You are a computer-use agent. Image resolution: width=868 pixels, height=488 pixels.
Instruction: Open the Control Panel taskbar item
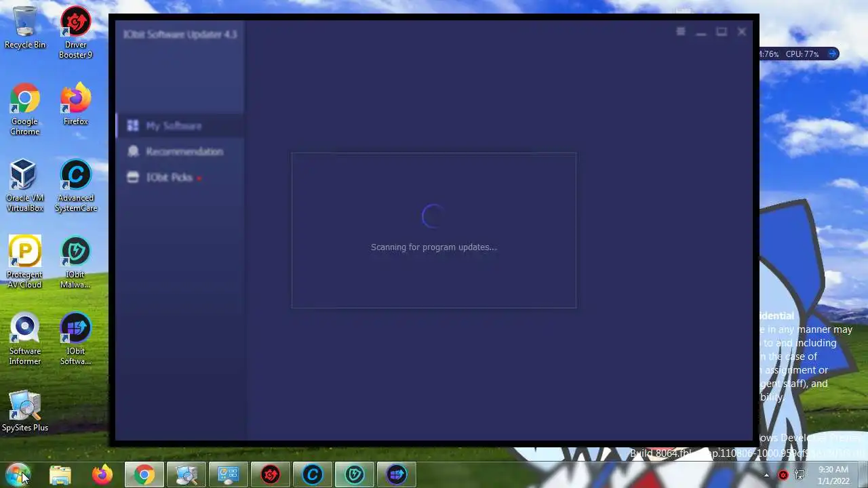228,475
